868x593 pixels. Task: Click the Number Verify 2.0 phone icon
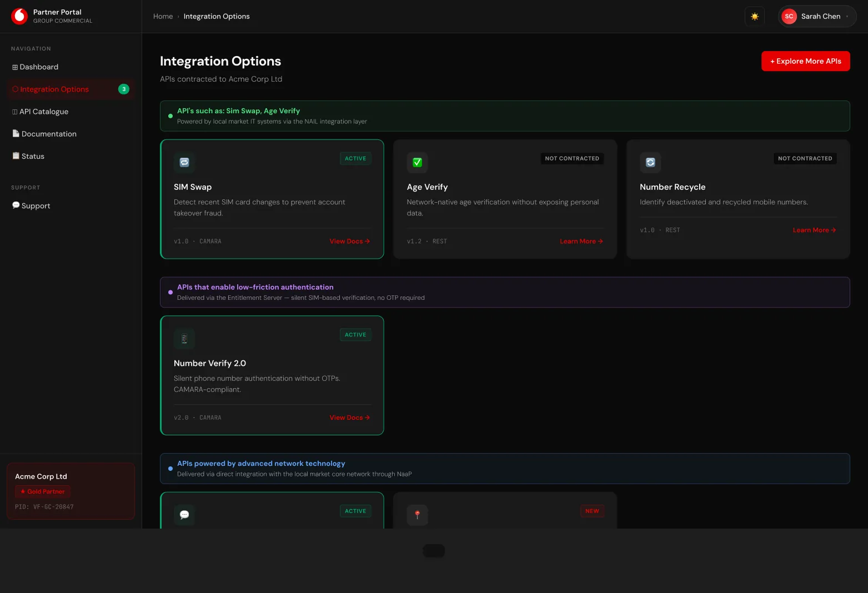[184, 339]
